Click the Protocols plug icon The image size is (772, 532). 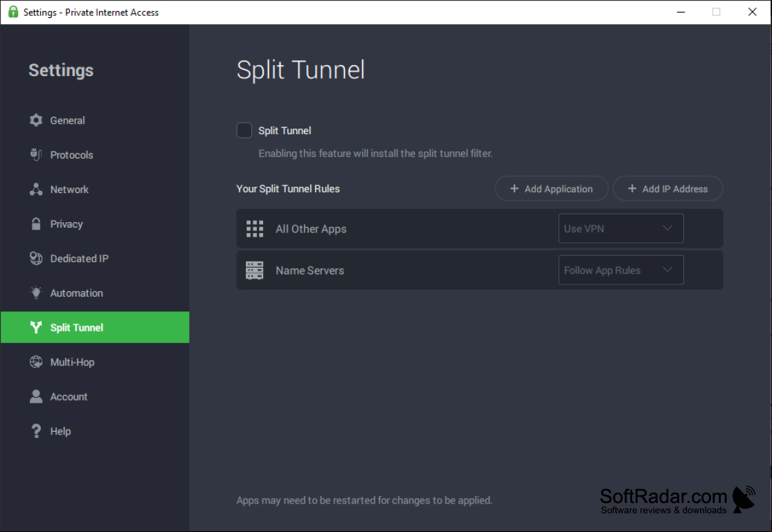(36, 154)
